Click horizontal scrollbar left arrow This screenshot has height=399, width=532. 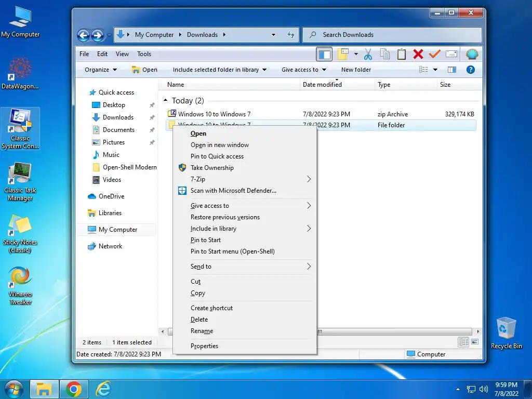pos(163,331)
